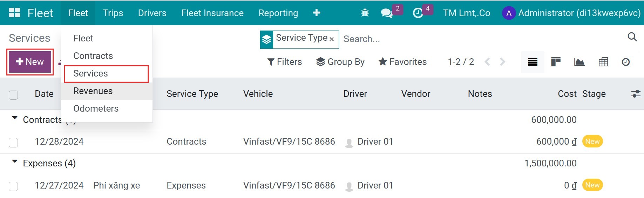The image size is (644, 198).
Task: Open the conversations chat icon
Action: (x=387, y=13)
